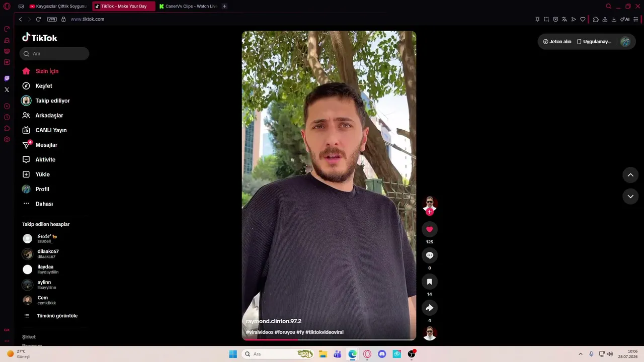The image size is (644, 362).
Task: Open the Windows Start menu
Action: 233,354
